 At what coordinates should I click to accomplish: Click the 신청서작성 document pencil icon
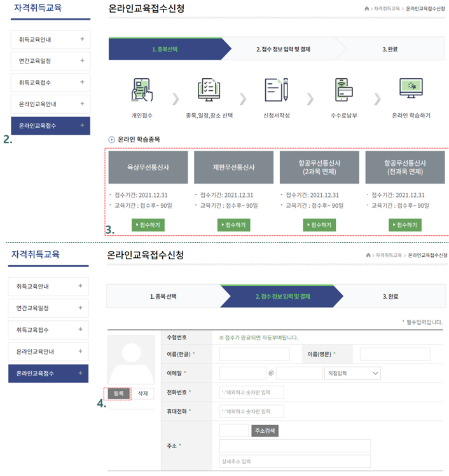point(275,91)
